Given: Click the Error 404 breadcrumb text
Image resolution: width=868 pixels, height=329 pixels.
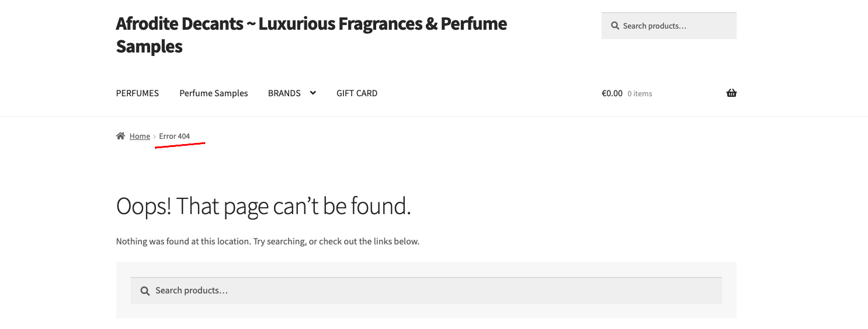Looking at the screenshot, I should click(175, 136).
